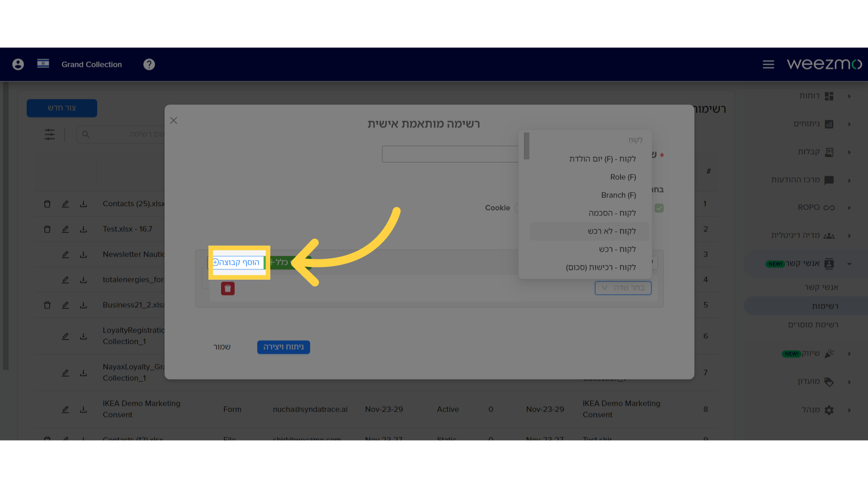
Task: Open the מנהל admin gear icon
Action: click(829, 410)
